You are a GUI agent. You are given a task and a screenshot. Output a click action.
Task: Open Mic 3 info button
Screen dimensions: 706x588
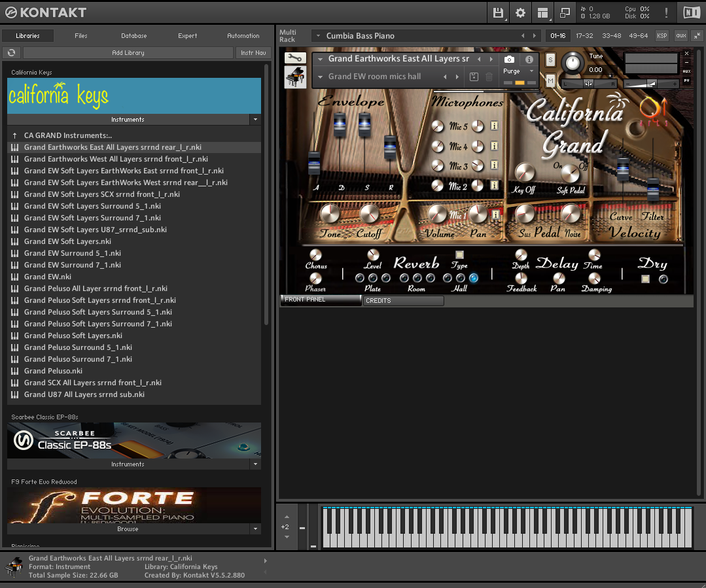[x=494, y=165]
